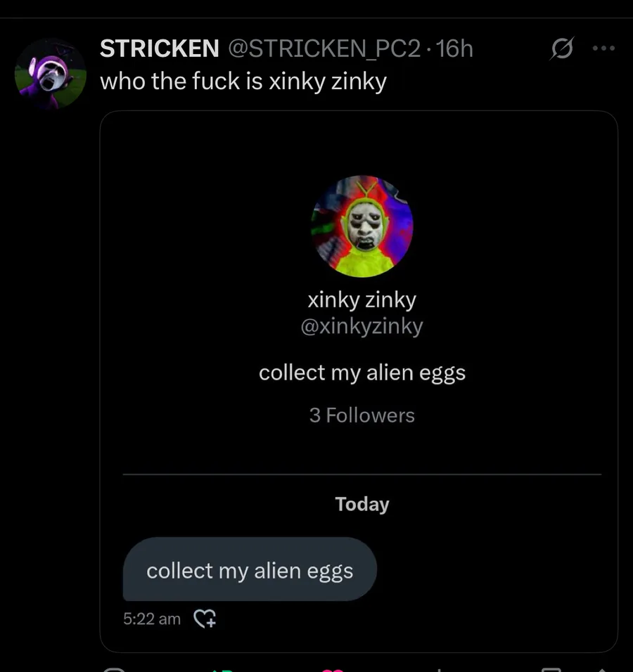Expand the embedded screenshot image
The image size is (633, 672).
(359, 382)
